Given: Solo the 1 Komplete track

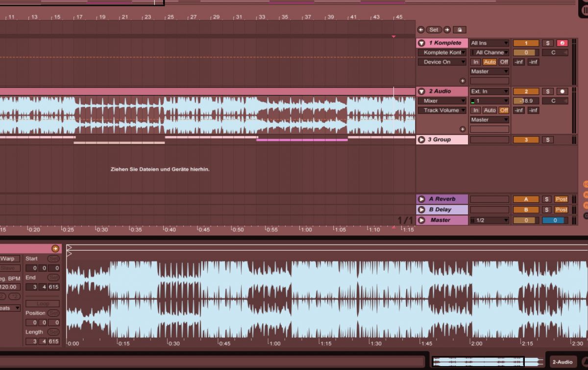Looking at the screenshot, I should (x=547, y=43).
